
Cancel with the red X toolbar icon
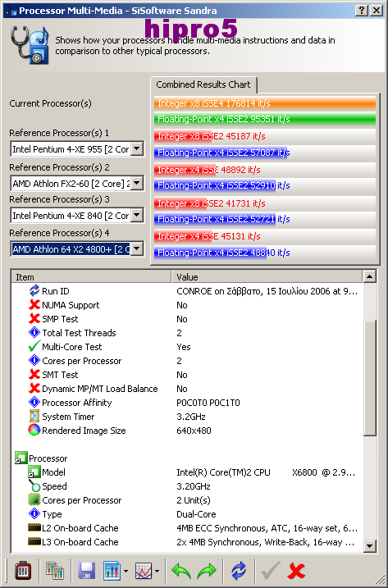click(296, 571)
